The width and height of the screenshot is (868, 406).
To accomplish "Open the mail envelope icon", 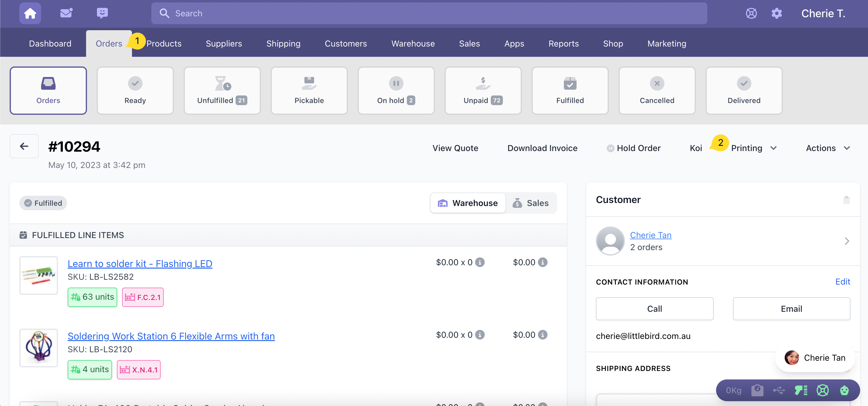I will (x=66, y=14).
